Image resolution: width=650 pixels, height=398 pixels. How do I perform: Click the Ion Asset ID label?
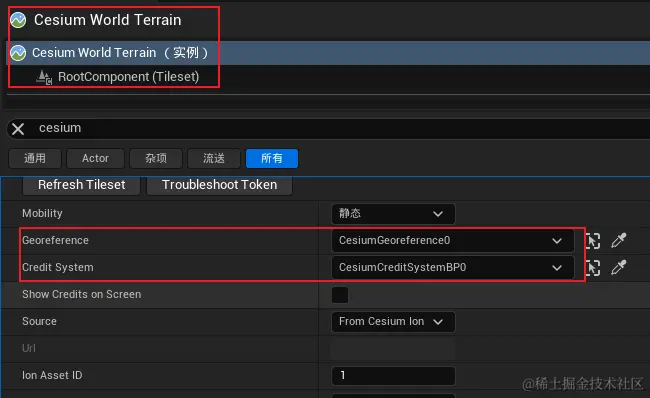52,375
